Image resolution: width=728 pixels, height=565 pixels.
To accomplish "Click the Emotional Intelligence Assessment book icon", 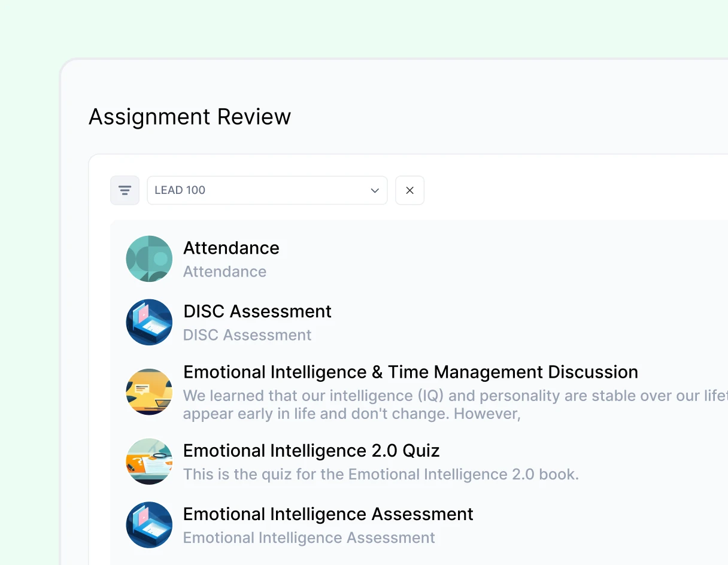I will tap(149, 525).
